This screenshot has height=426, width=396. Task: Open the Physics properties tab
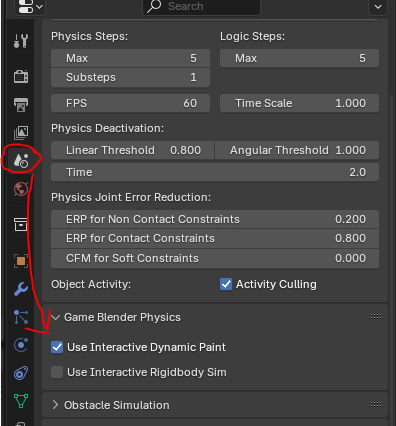(x=21, y=345)
